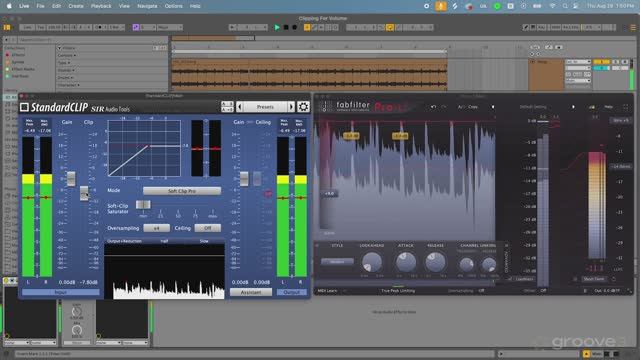The image size is (640, 360).
Task: Click MIDI Learn in Pro-L
Action: [327, 291]
